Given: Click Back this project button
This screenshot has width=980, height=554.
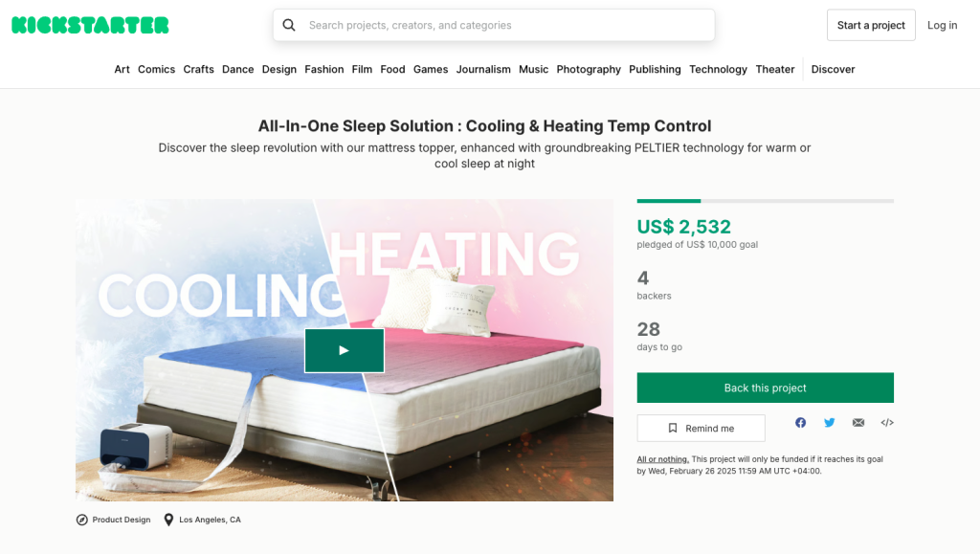Looking at the screenshot, I should (x=765, y=388).
